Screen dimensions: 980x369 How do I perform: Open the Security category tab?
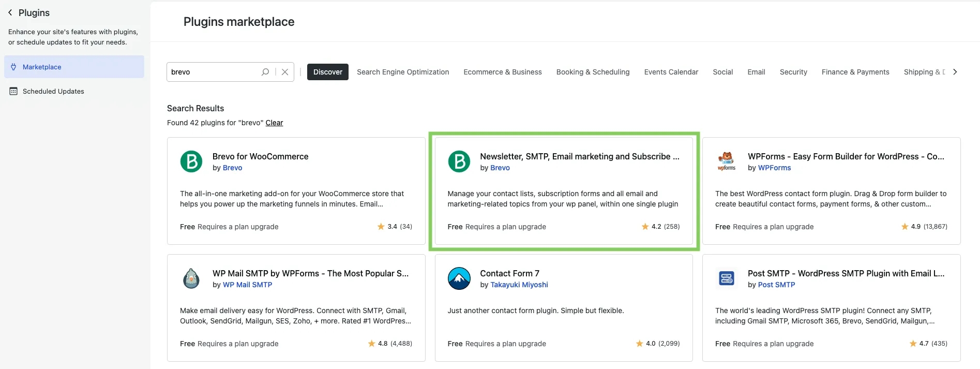793,72
